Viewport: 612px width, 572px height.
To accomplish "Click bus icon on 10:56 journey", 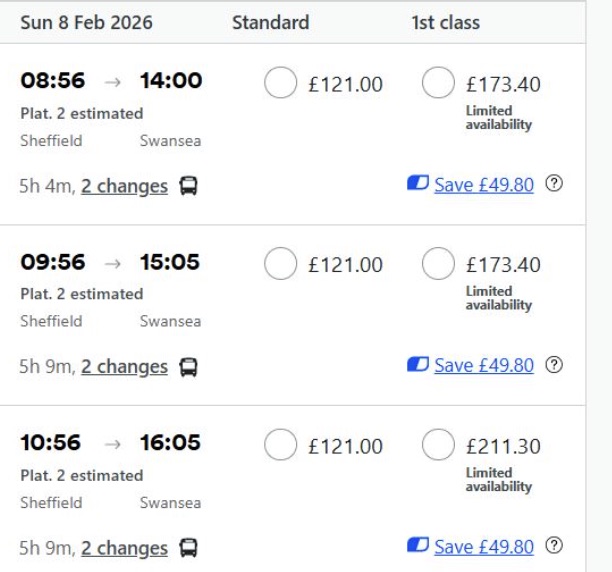I will (188, 548).
